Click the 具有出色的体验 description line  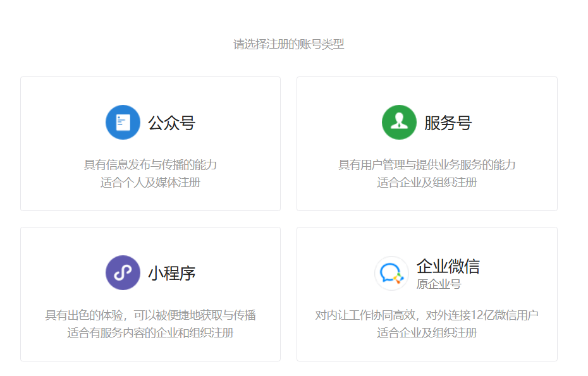(150, 315)
